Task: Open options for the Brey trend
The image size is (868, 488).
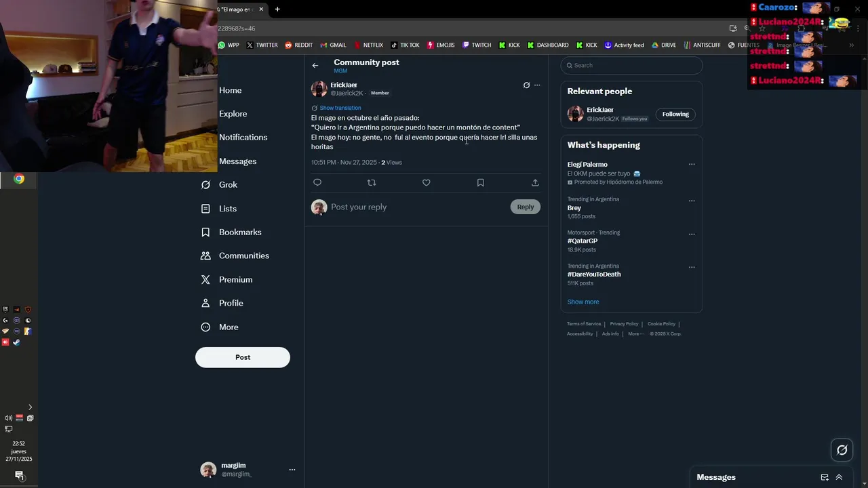Action: (x=692, y=201)
